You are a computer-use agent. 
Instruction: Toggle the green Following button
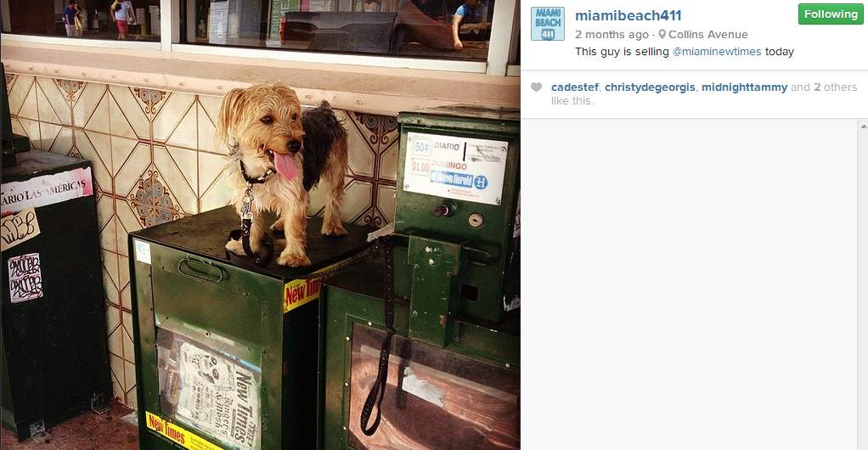click(x=831, y=14)
